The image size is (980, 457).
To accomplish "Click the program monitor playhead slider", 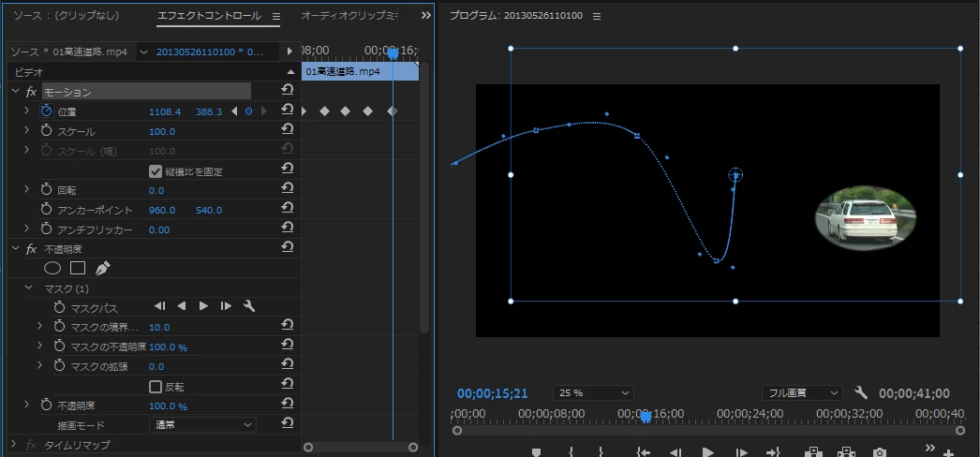I will tap(646, 417).
